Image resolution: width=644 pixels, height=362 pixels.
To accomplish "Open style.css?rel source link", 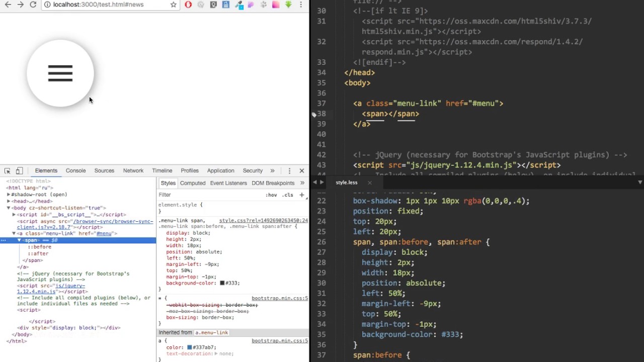I will [x=263, y=220].
